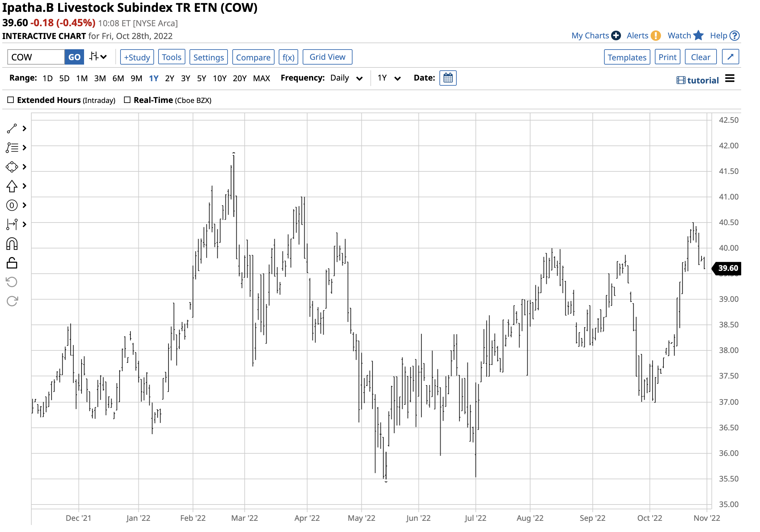Open the Frequency Daily dropdown

pos(346,78)
